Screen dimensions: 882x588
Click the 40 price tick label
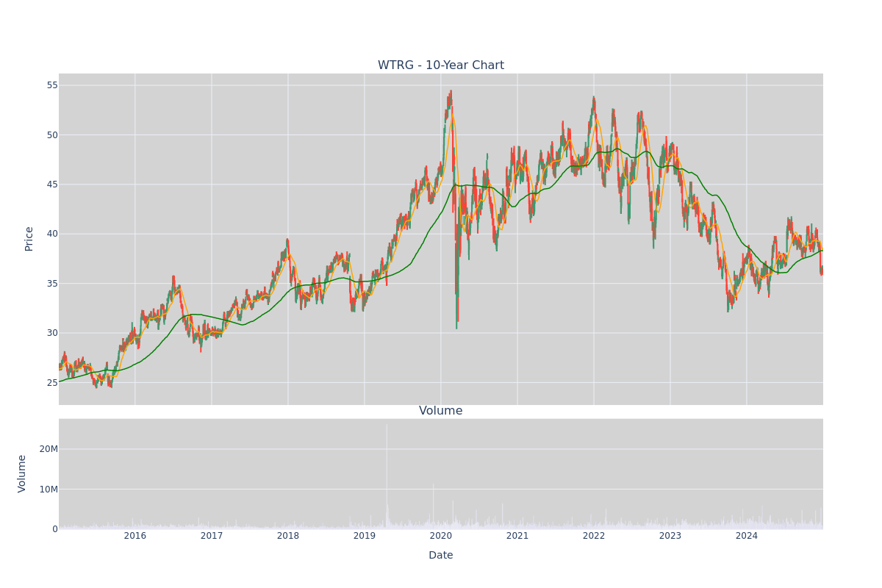click(52, 234)
